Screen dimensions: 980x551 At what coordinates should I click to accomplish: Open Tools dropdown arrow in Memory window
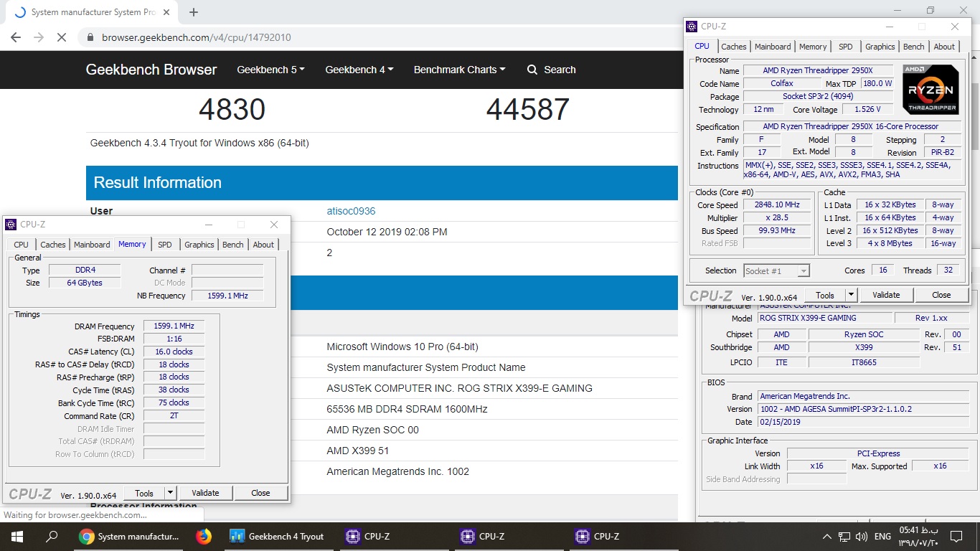click(170, 493)
